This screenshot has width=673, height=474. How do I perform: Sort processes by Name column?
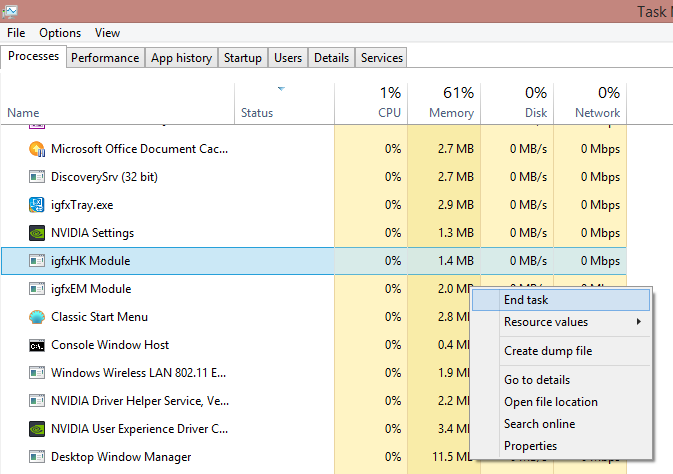pos(118,103)
